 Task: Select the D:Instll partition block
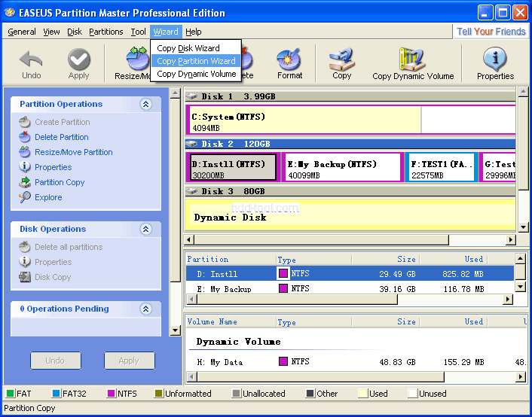[x=233, y=167]
